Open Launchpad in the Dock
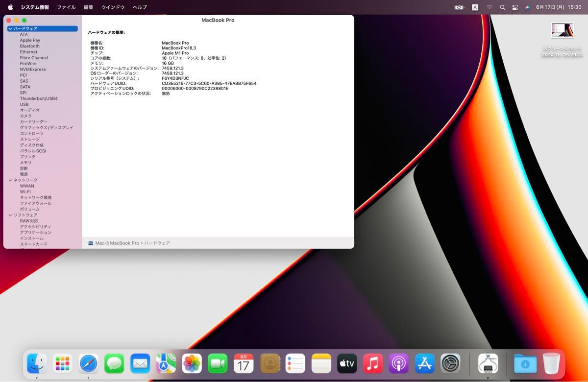The image size is (588, 382). click(63, 363)
